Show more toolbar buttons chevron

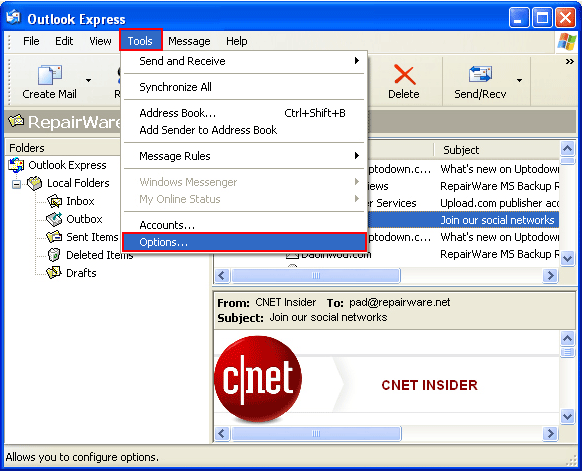click(x=570, y=61)
